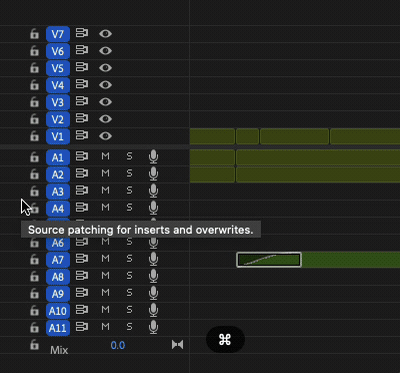Toggle lock on track V1
This screenshot has width=400, height=373.
[x=34, y=136]
